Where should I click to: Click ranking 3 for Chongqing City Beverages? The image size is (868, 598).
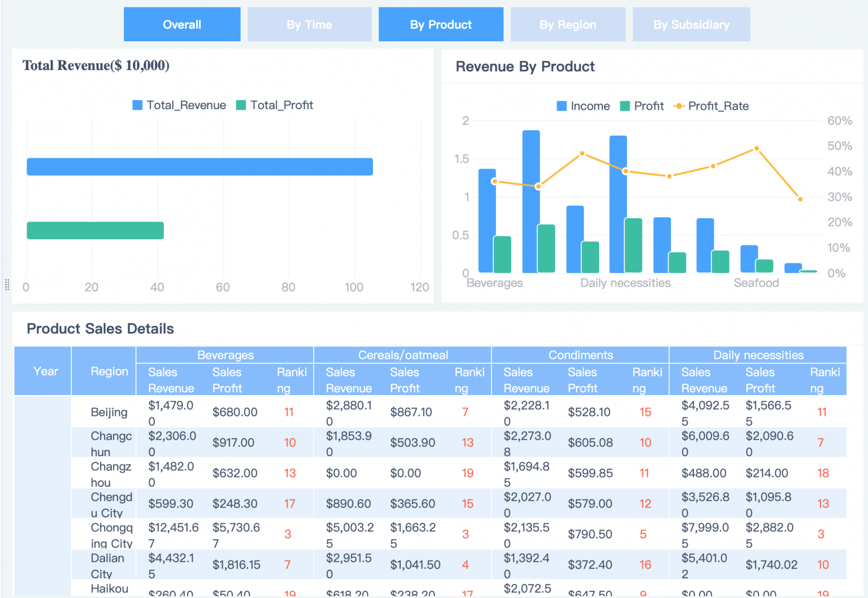coord(289,534)
